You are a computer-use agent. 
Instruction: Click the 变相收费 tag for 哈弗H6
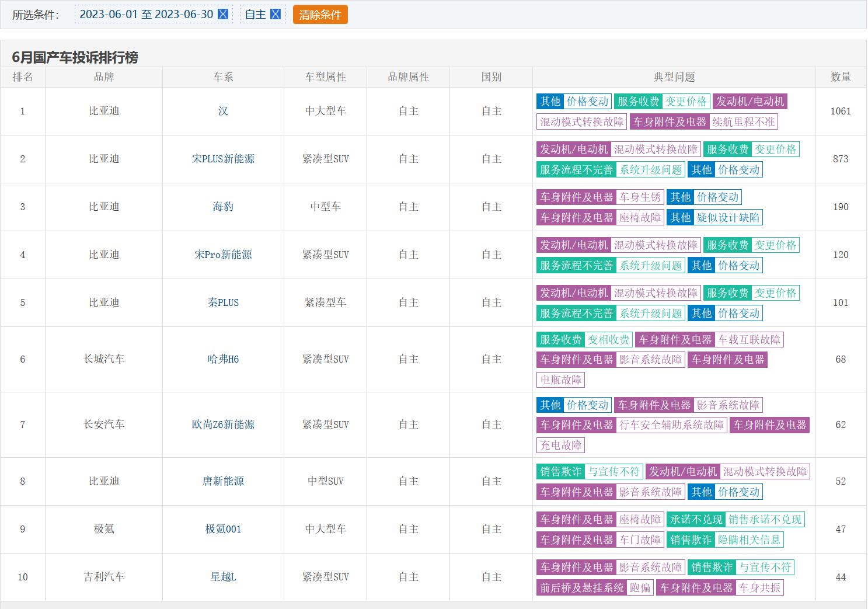609,340
